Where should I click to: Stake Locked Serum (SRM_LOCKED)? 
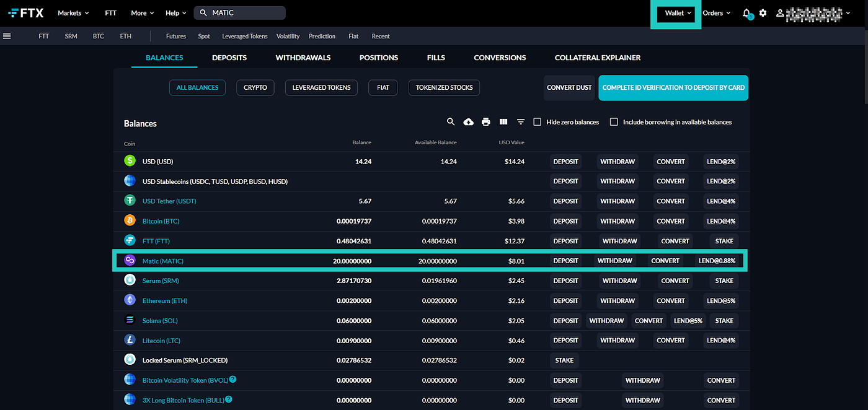point(564,360)
